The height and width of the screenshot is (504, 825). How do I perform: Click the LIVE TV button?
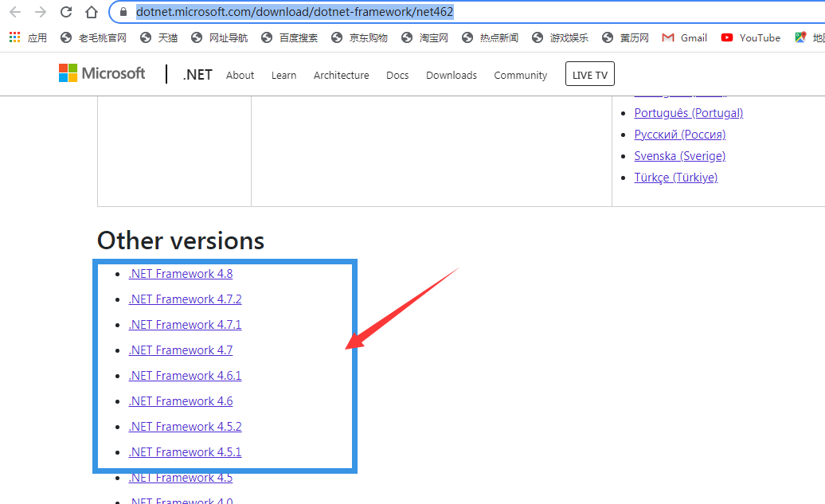tap(590, 74)
